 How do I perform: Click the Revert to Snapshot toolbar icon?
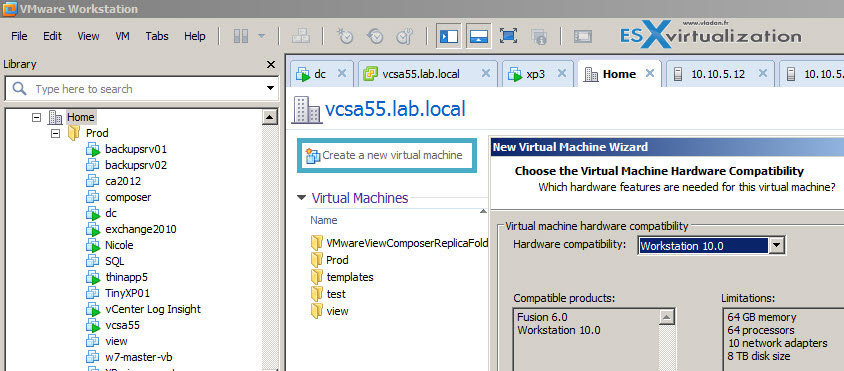pos(375,36)
